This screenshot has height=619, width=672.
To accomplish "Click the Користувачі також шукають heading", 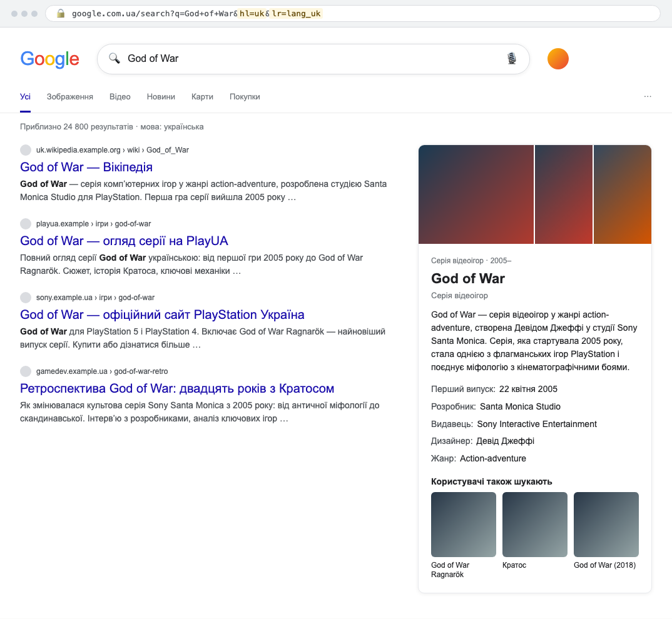I will pos(492,481).
